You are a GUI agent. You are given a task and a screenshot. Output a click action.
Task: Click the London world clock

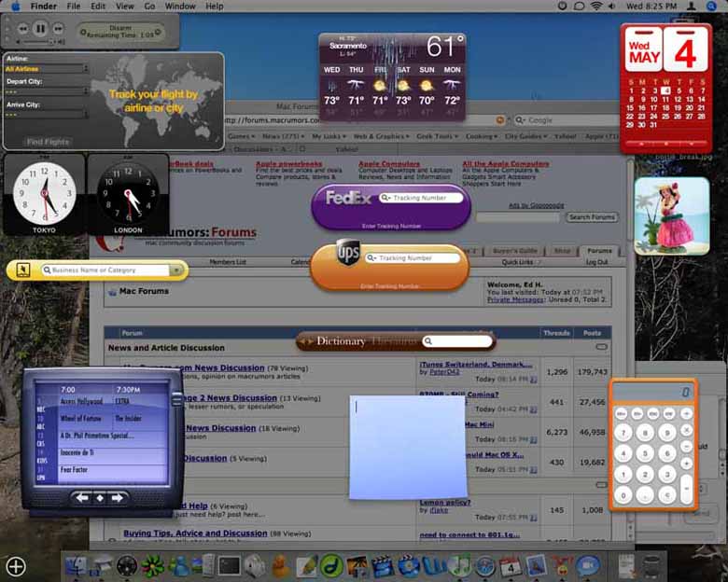[128, 194]
